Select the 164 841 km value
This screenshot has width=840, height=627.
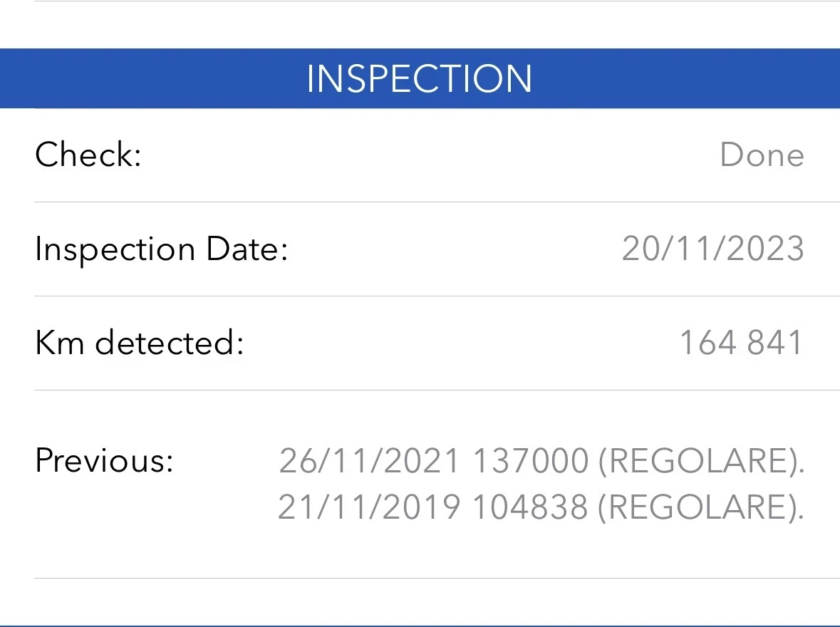point(741,343)
